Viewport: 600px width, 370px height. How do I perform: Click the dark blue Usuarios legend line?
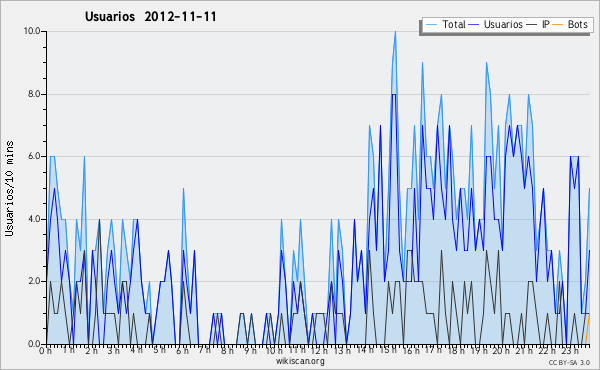click(x=473, y=25)
